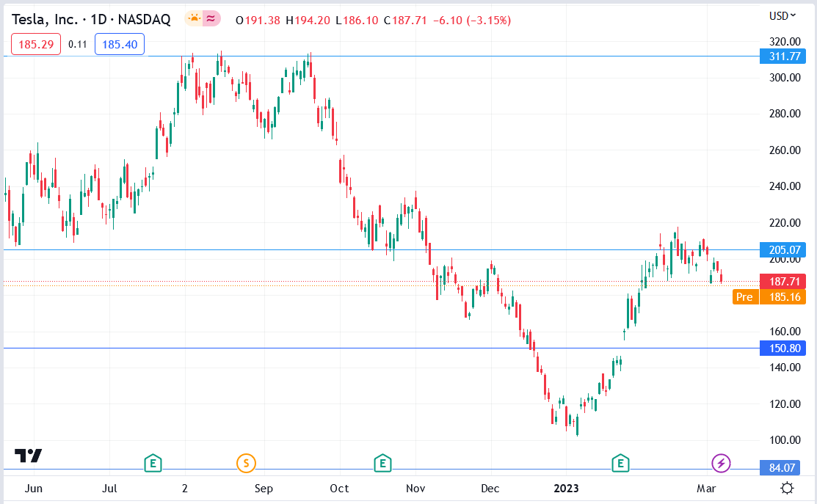Image resolution: width=817 pixels, height=504 pixels.
Task: Click the Pre 185.16 pre-market label
Action: tap(769, 297)
